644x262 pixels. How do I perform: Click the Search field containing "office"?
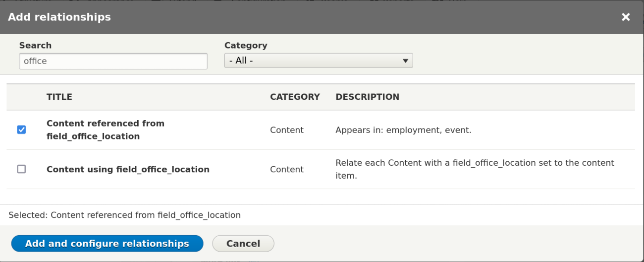(113, 61)
